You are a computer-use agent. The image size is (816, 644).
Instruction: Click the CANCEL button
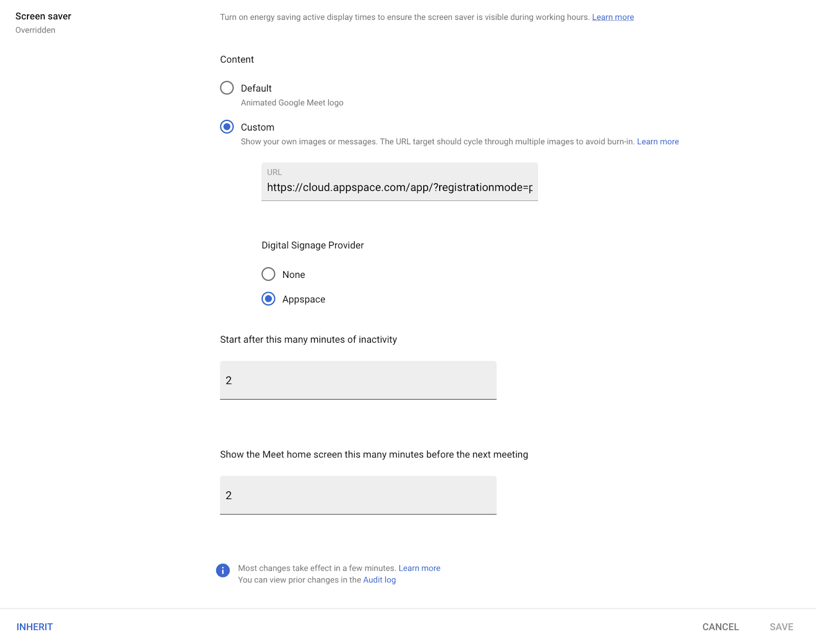[720, 627]
